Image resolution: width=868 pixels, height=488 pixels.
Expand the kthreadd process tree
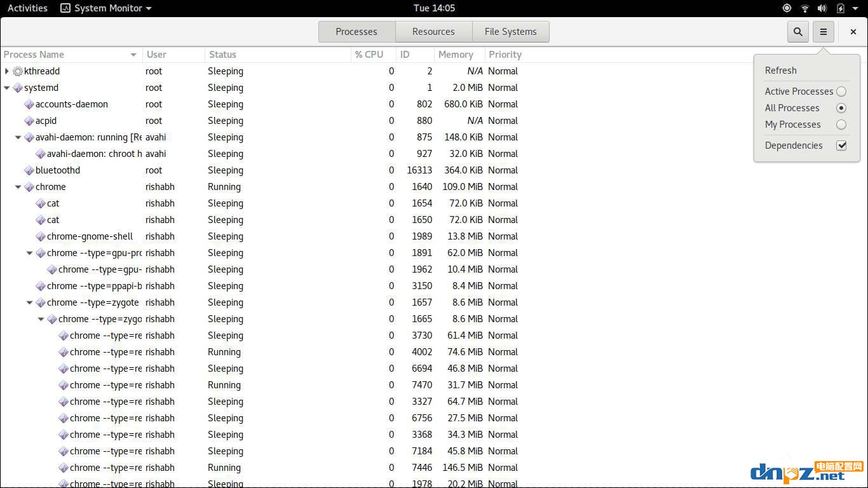click(x=7, y=71)
